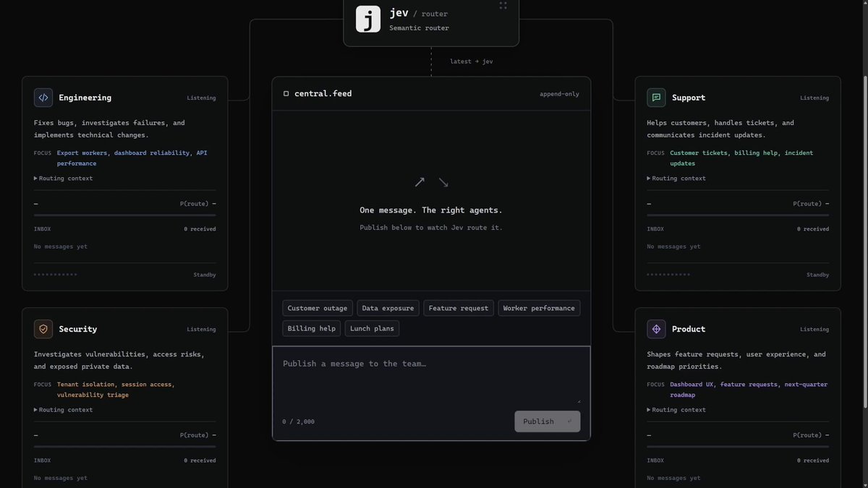The width and height of the screenshot is (868, 488).
Task: Click the Engineering P(route) progress bar
Action: coord(124,215)
